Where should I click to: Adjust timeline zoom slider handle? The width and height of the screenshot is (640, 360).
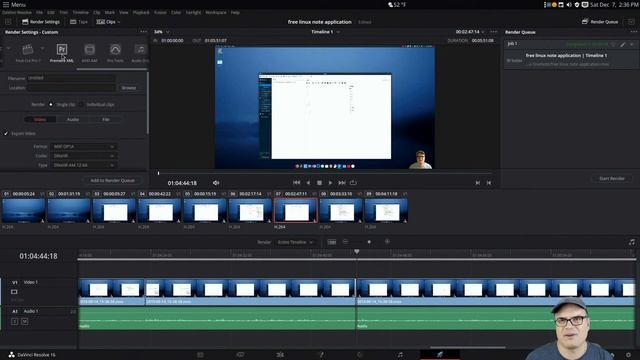click(369, 242)
